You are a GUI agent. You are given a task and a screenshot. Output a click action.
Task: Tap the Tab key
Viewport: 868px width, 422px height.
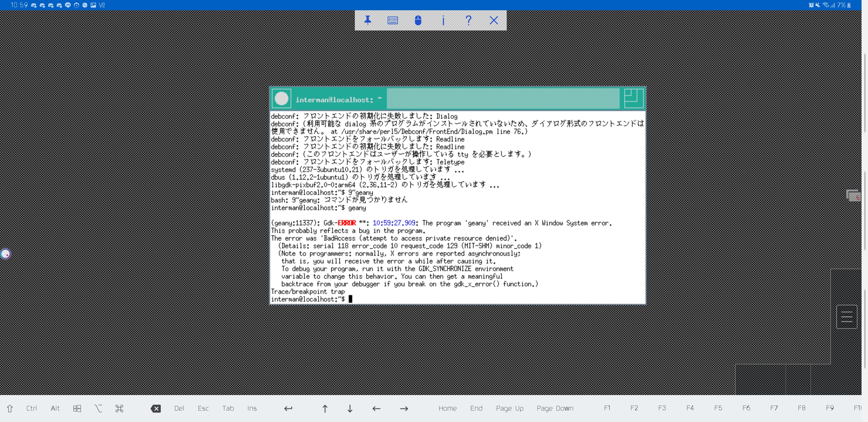(x=228, y=408)
